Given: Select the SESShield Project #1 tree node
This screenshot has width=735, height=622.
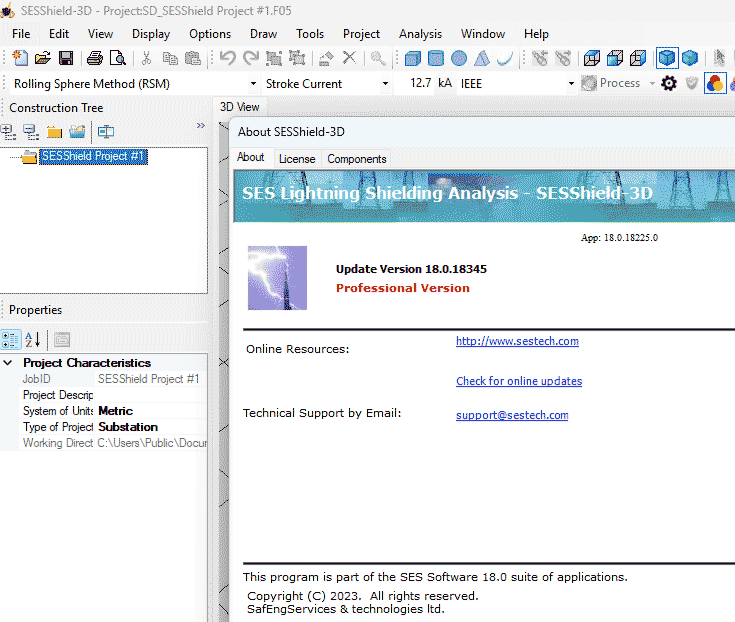Looking at the screenshot, I should pos(93,156).
